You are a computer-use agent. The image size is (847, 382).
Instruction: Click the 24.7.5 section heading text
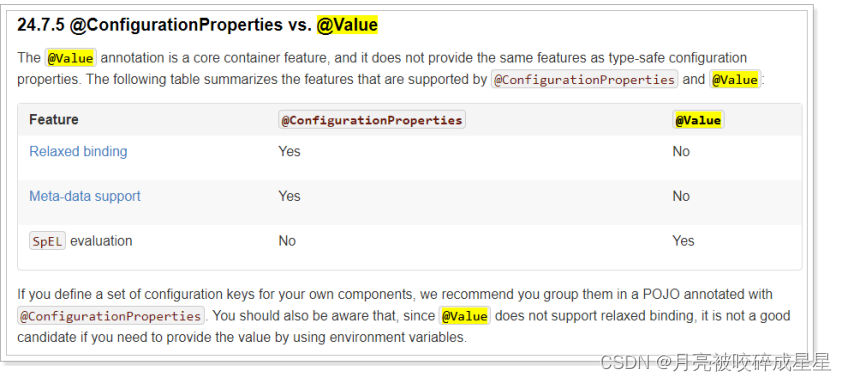(197, 25)
